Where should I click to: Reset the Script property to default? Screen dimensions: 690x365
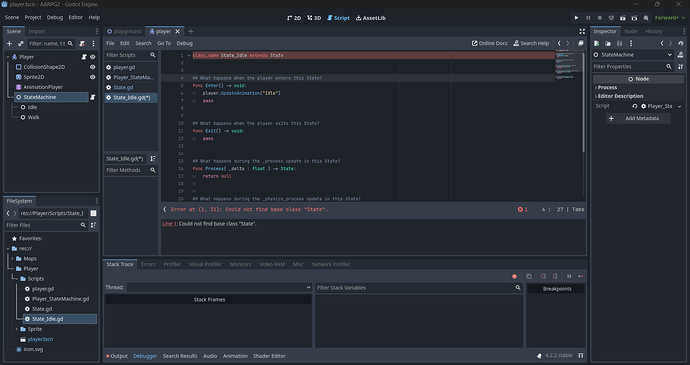click(x=634, y=106)
